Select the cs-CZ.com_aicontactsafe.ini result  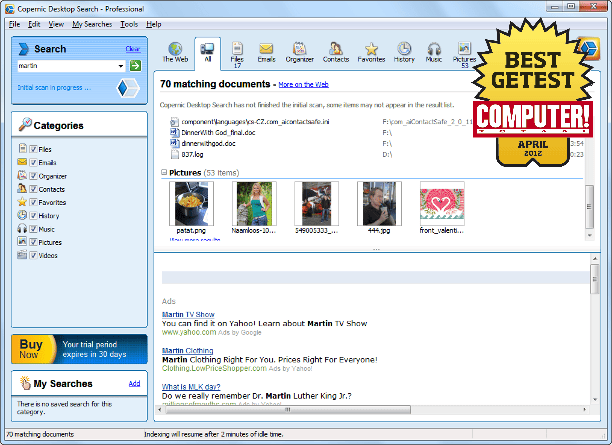tap(255, 122)
